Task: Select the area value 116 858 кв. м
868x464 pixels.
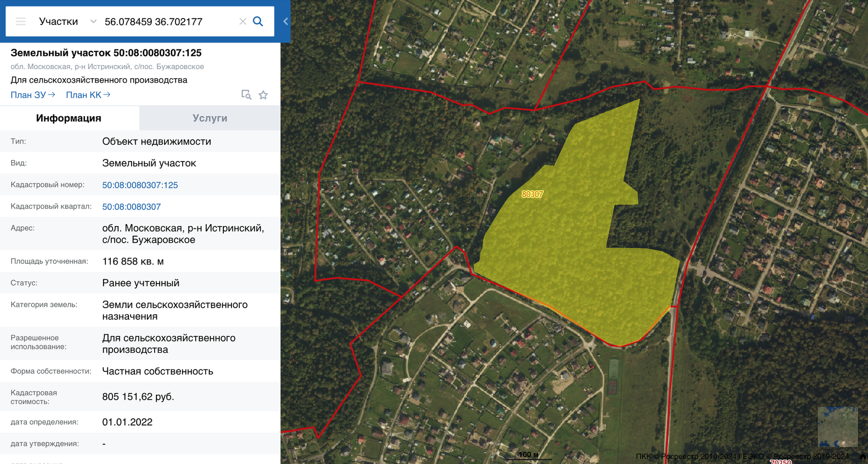Action: click(x=133, y=262)
